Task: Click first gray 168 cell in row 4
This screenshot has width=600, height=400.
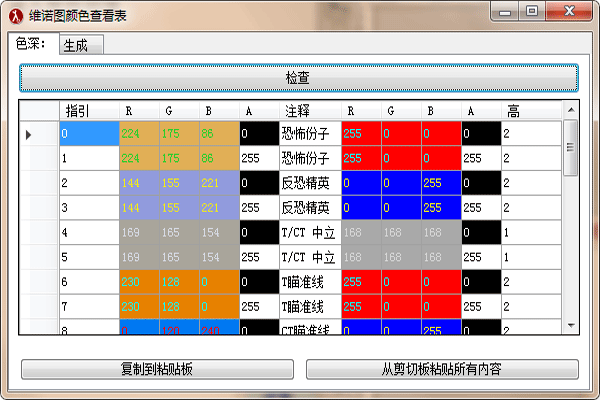Action: (361, 232)
